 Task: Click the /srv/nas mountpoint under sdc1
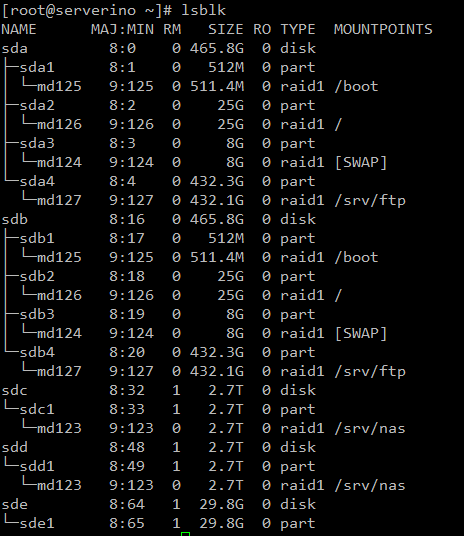click(370, 429)
